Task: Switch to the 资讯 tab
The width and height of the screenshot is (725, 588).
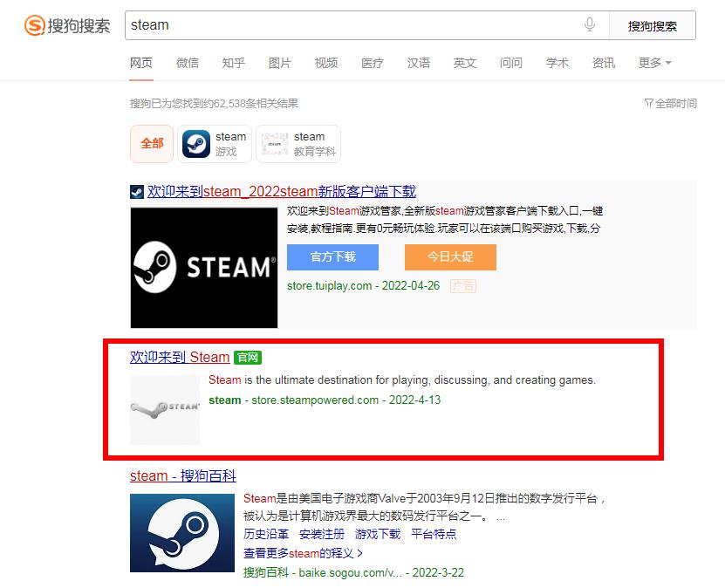Action: click(604, 63)
